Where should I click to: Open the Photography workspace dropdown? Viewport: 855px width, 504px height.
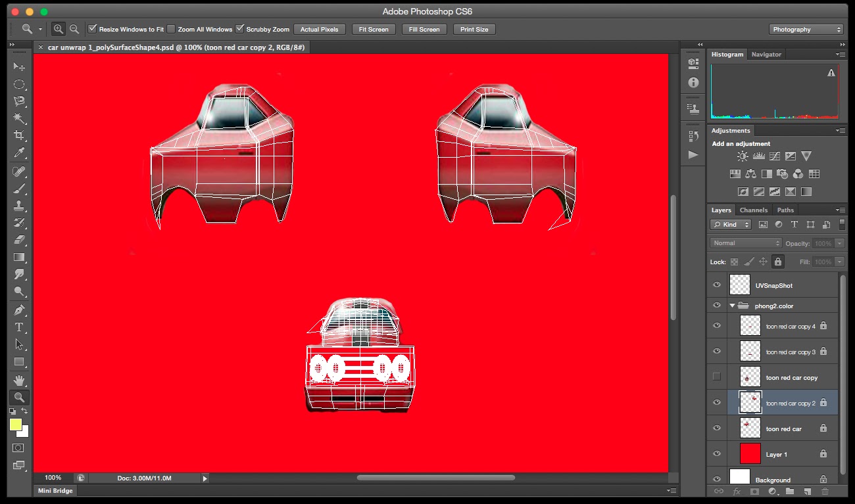(x=805, y=29)
